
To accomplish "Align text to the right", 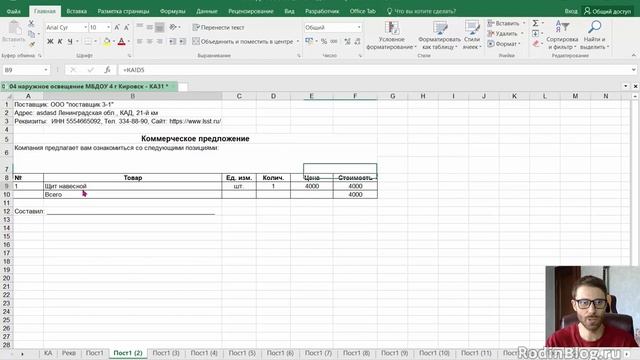I will 160,41.
